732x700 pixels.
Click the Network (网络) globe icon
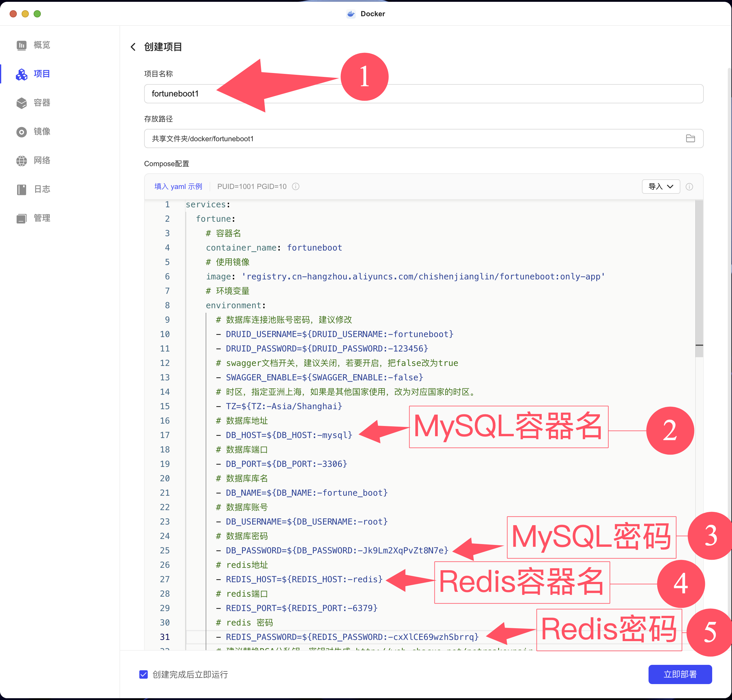[22, 160]
